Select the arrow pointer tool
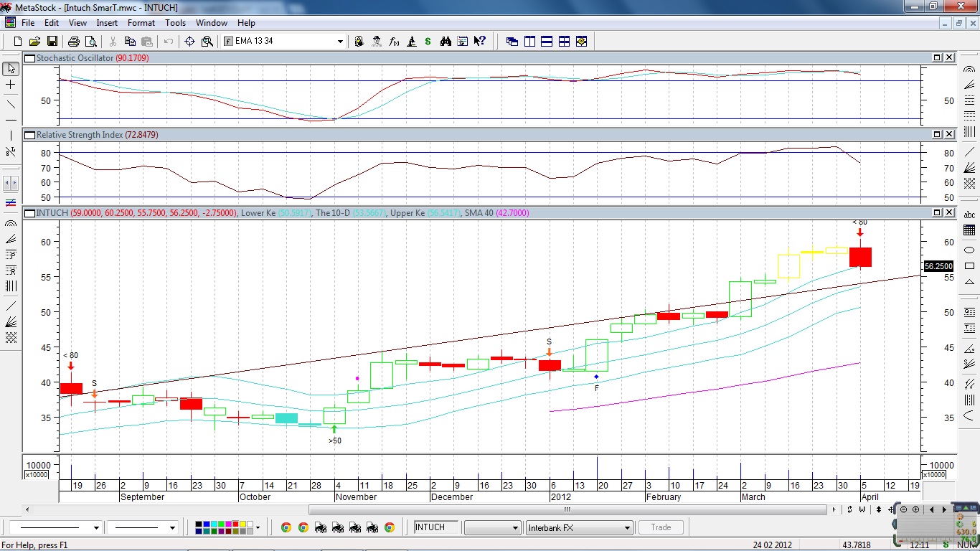The width and height of the screenshot is (980, 551). tap(11, 69)
